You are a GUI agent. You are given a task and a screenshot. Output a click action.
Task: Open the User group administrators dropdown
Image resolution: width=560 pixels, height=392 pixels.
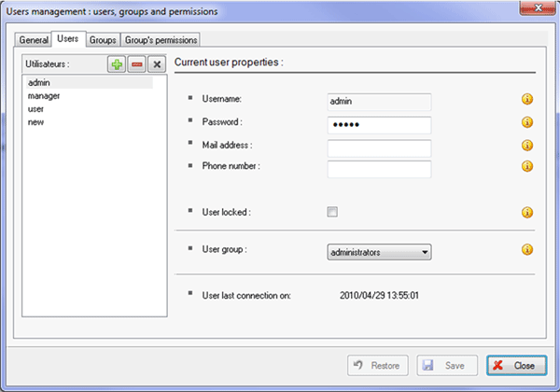coord(379,252)
